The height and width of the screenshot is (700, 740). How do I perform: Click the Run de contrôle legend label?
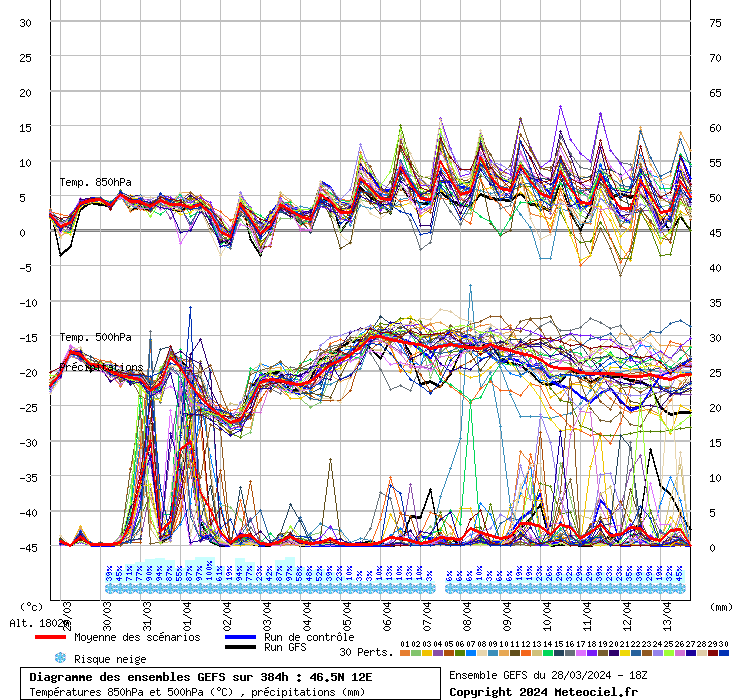pyautogui.click(x=309, y=637)
